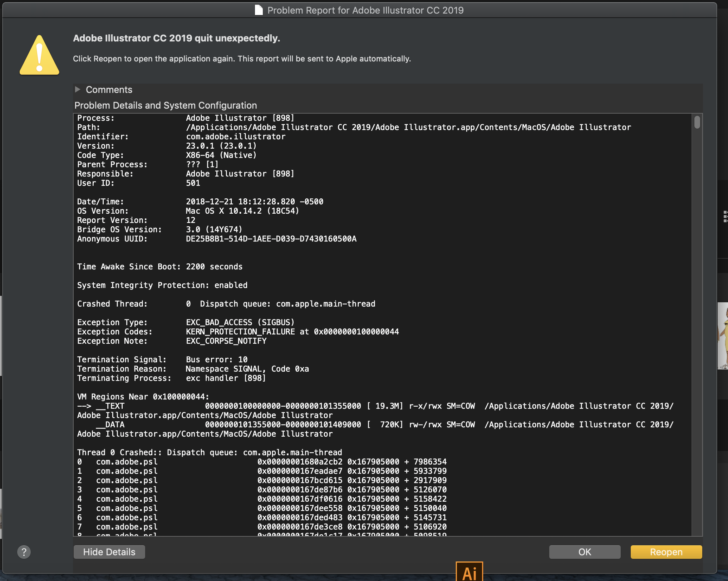Image resolution: width=728 pixels, height=581 pixels.
Task: Open help with question mark icon
Action: tap(24, 552)
